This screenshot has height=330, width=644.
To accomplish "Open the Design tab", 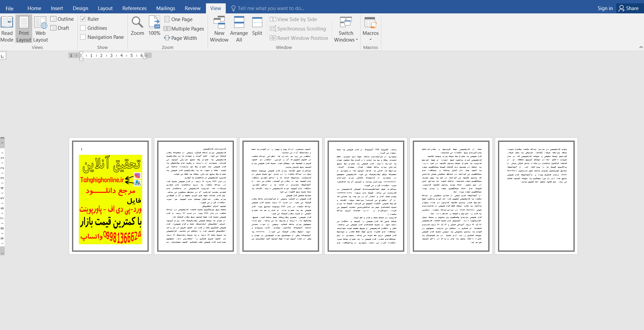I will pyautogui.click(x=80, y=8).
